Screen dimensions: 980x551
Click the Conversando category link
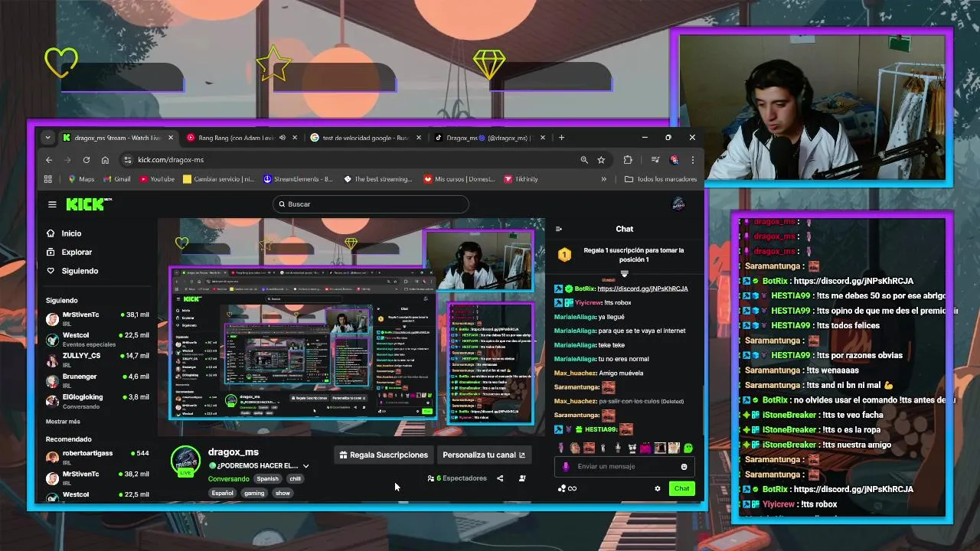(x=228, y=479)
